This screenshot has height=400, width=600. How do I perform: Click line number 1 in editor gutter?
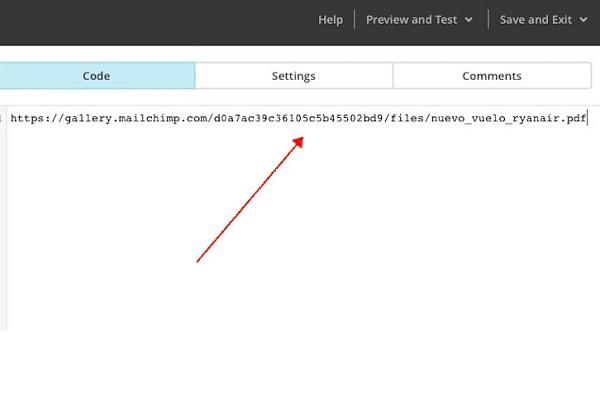(3, 118)
